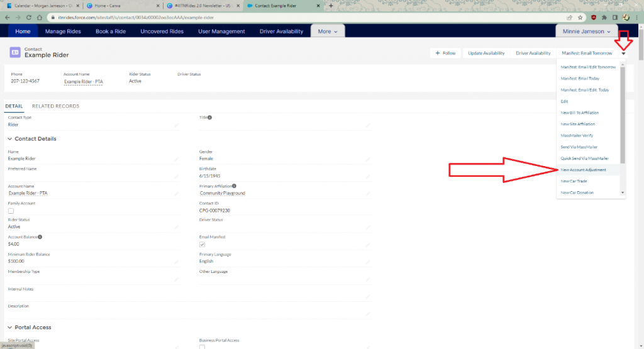Click the info icon next to Account Balance
The image size is (644, 349).
pyautogui.click(x=40, y=237)
